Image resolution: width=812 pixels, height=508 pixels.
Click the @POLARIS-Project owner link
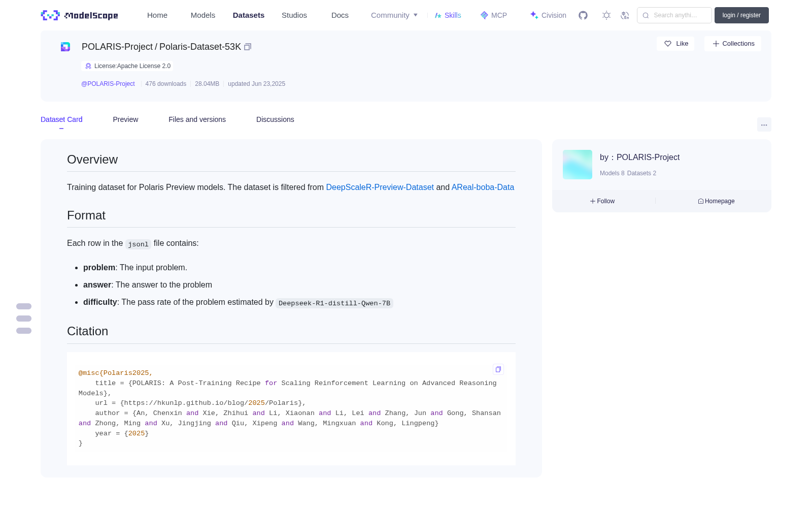coord(108,84)
